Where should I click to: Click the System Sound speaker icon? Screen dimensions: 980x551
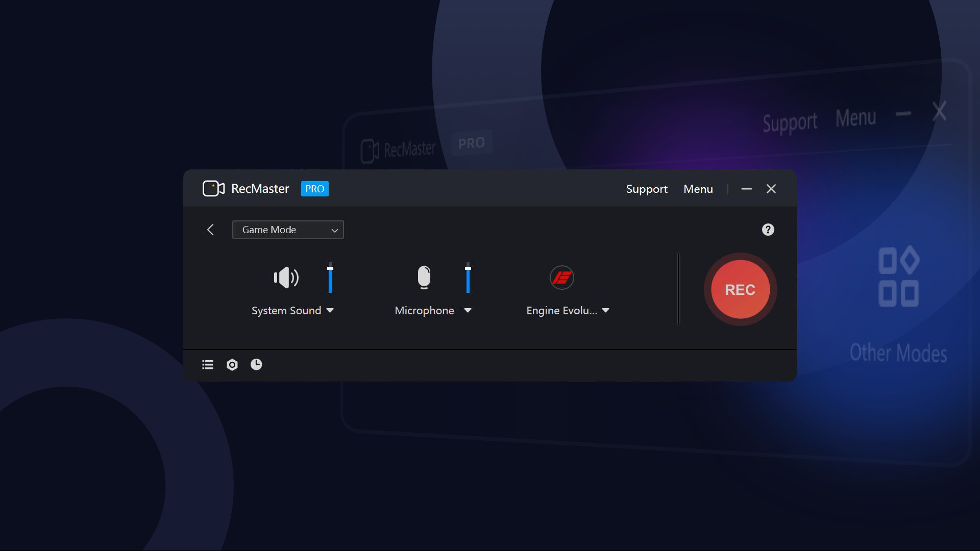pyautogui.click(x=286, y=278)
